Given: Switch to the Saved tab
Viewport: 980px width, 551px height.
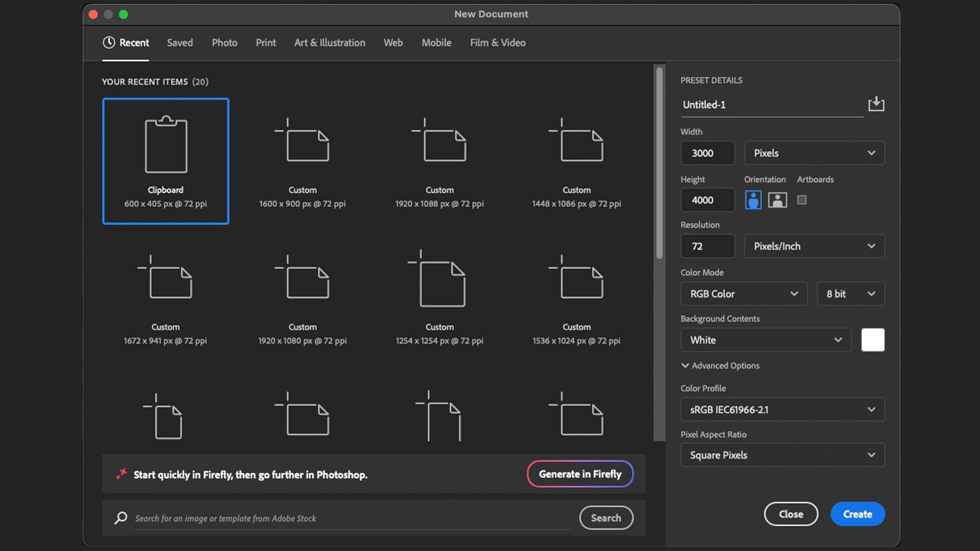Looking at the screenshot, I should pos(180,43).
